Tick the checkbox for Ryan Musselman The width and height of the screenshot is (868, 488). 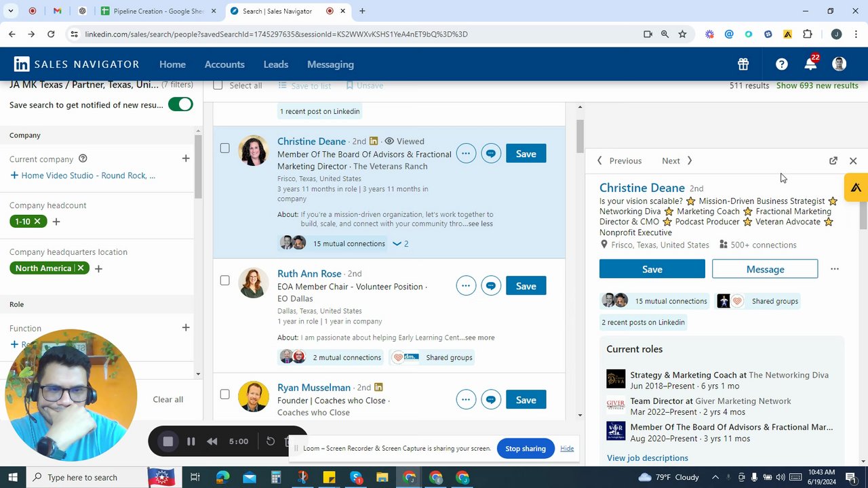[224, 394]
